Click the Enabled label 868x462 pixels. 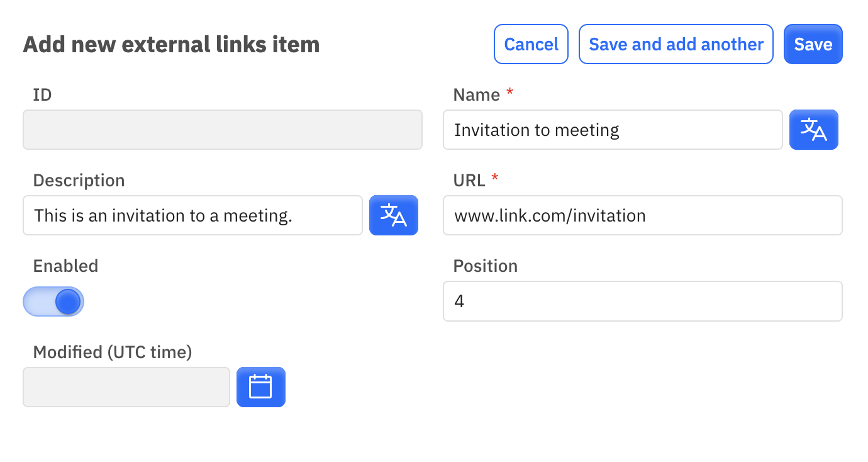coord(66,266)
